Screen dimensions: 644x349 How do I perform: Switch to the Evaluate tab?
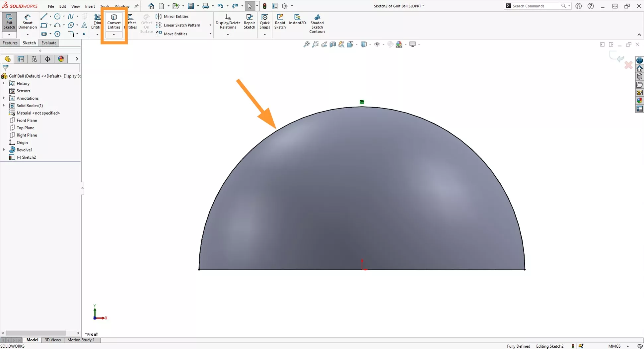pyautogui.click(x=48, y=43)
